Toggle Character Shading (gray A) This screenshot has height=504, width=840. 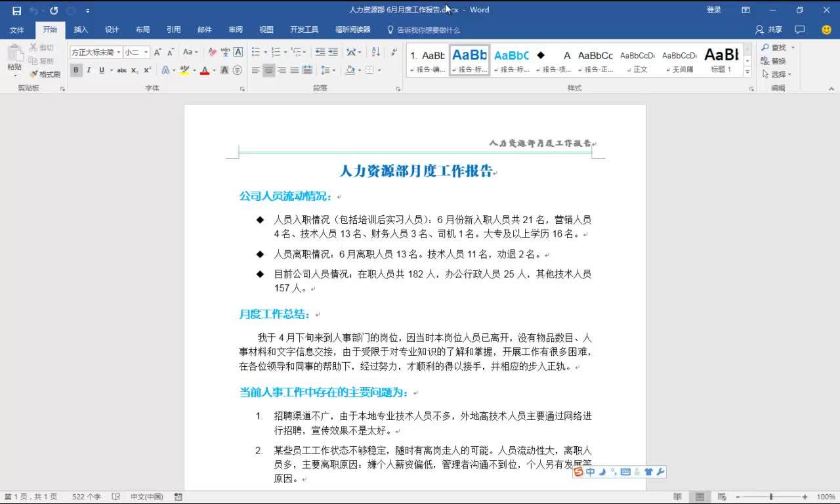coord(224,70)
